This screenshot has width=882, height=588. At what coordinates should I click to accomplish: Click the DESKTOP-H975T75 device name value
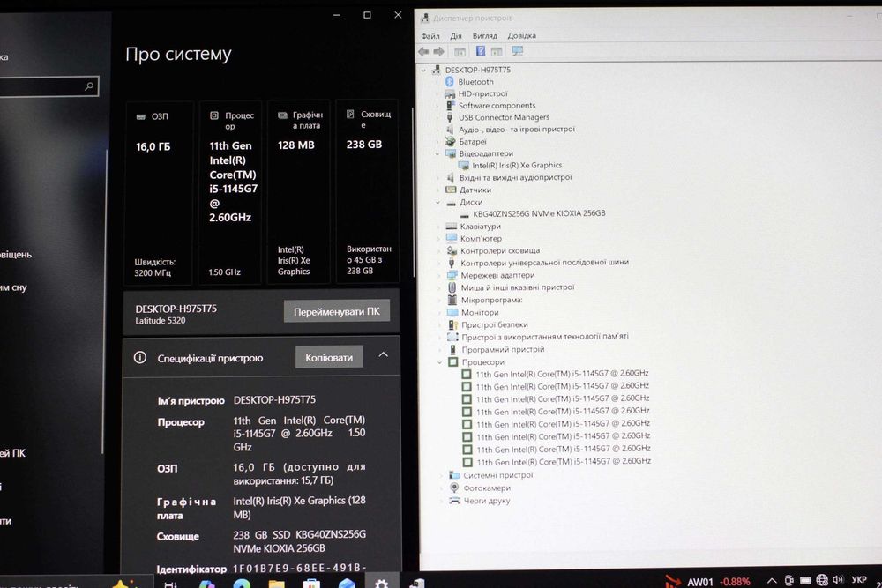(274, 399)
